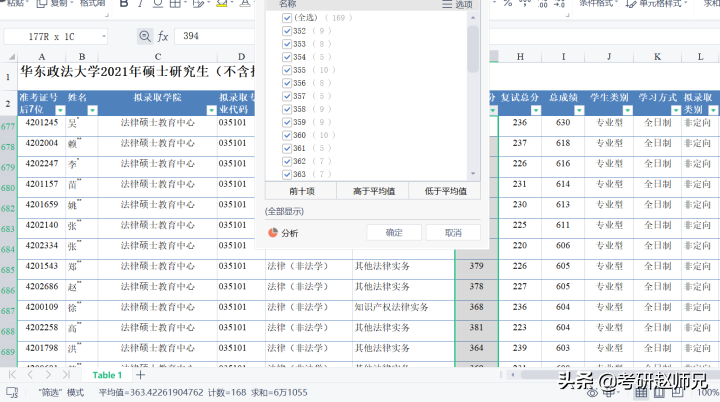Jump to the first sheet tab arrow
Viewport: 720px width, 402px height.
click(x=12, y=375)
